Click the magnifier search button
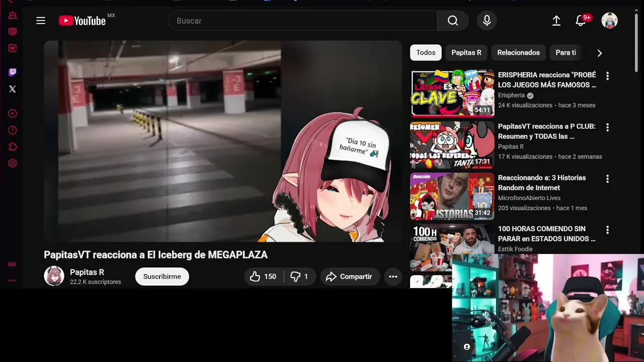 (x=453, y=21)
